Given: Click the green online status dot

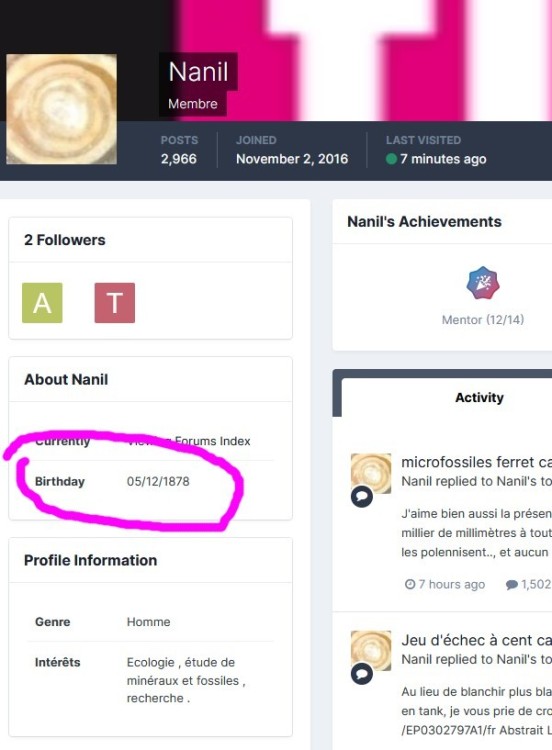Looking at the screenshot, I should point(391,159).
